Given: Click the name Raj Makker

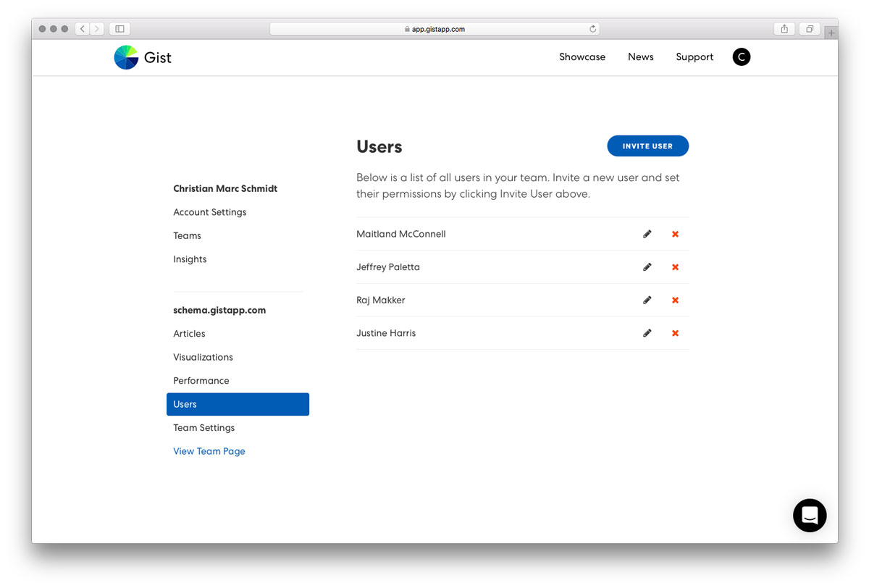Looking at the screenshot, I should pos(381,300).
